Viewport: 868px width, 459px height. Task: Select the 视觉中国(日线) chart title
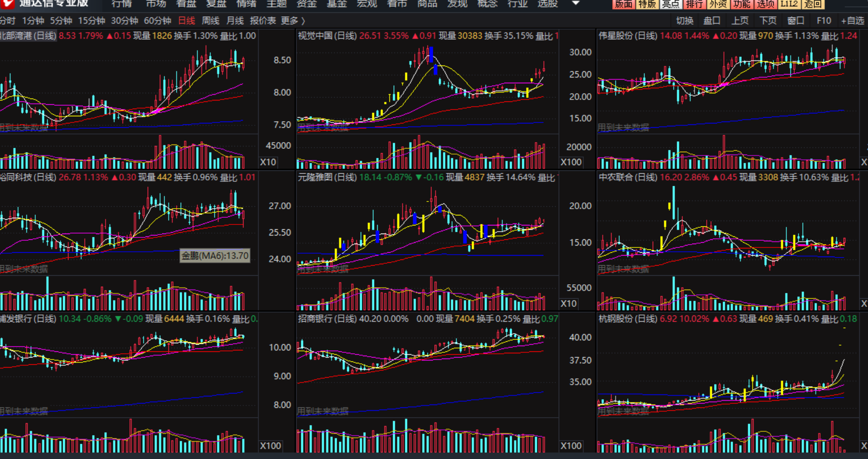tap(327, 36)
